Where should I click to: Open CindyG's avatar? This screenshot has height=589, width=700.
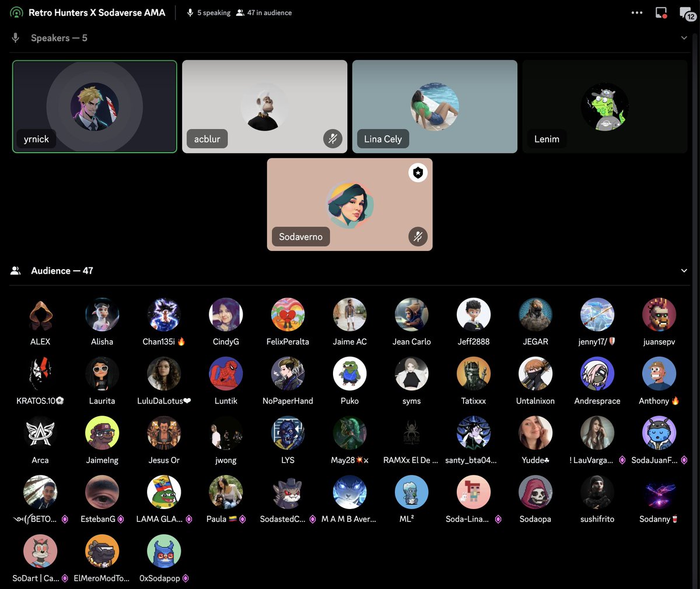click(x=226, y=315)
